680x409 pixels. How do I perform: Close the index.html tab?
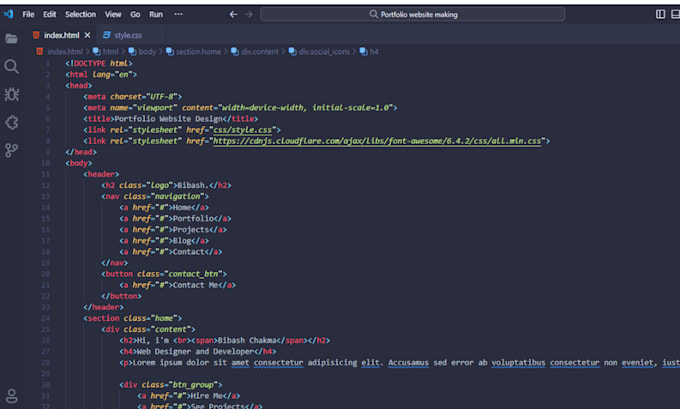(x=88, y=35)
